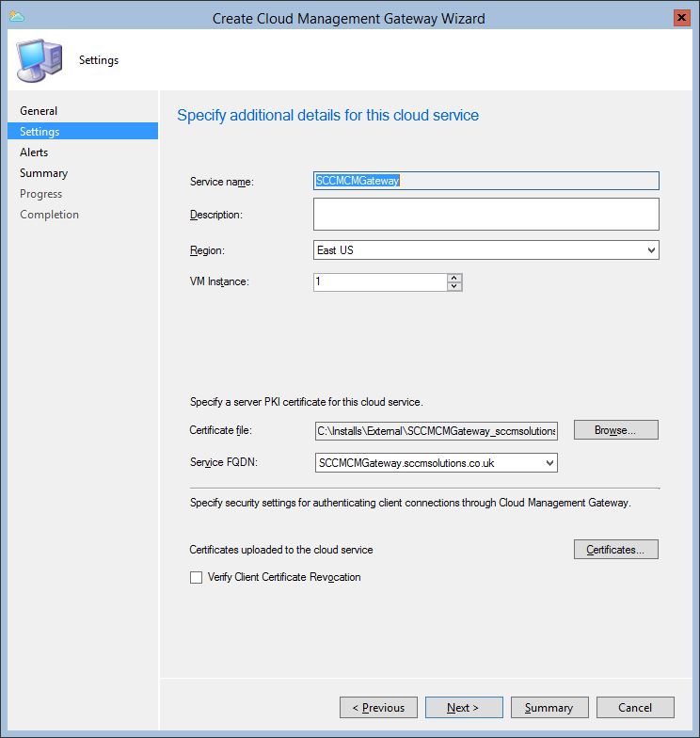Screen dimensions: 700x738
Task: Open the Certificates dialog button
Action: tap(615, 550)
